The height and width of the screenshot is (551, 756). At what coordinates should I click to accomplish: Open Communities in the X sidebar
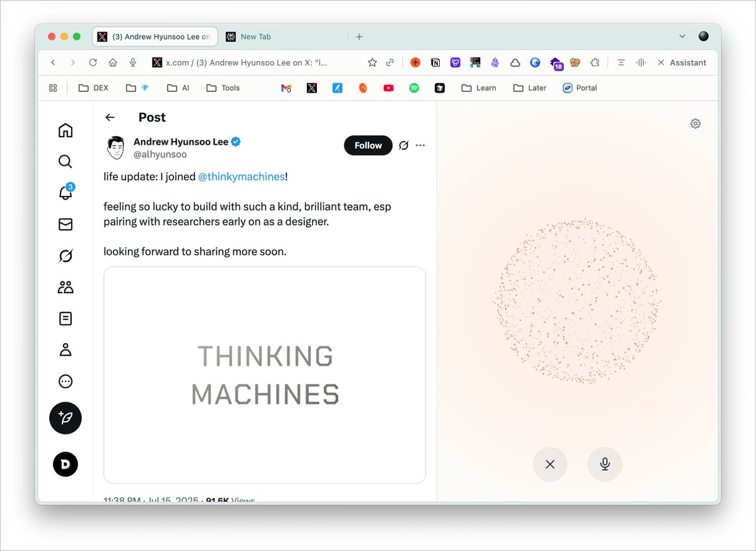pyautogui.click(x=66, y=287)
